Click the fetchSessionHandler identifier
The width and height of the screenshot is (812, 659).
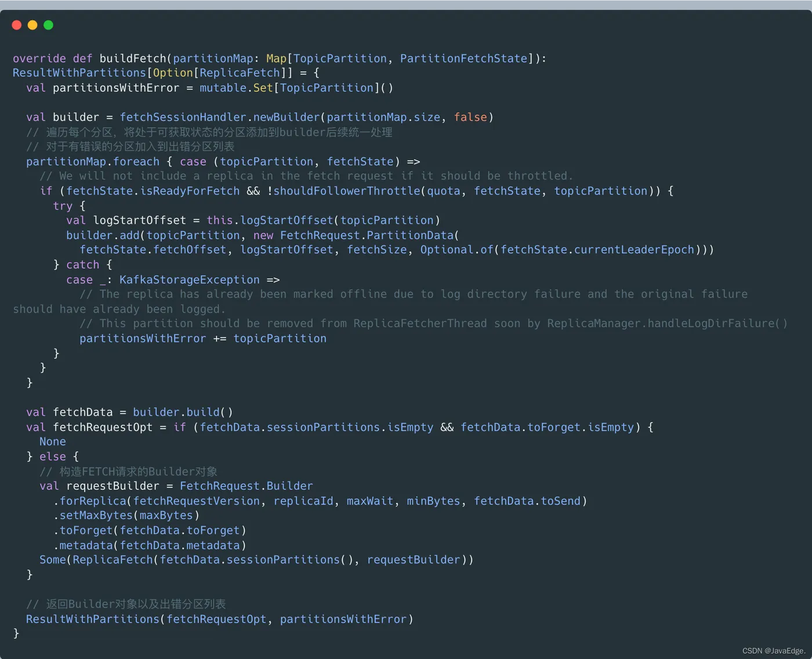(x=183, y=117)
